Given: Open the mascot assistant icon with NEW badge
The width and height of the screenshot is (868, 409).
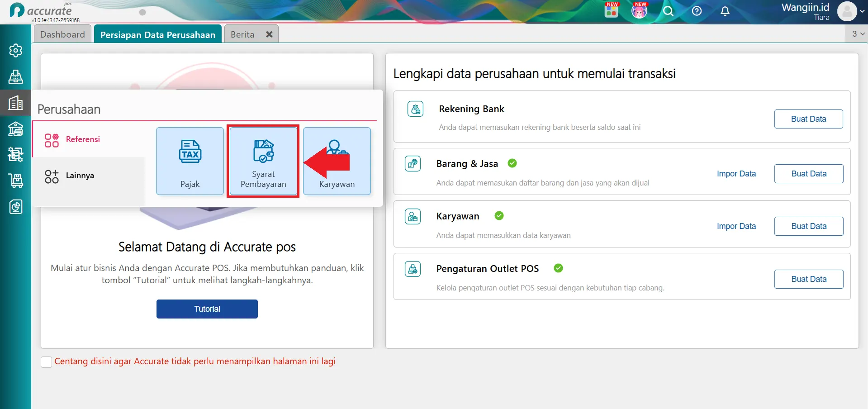Looking at the screenshot, I should 639,10.
